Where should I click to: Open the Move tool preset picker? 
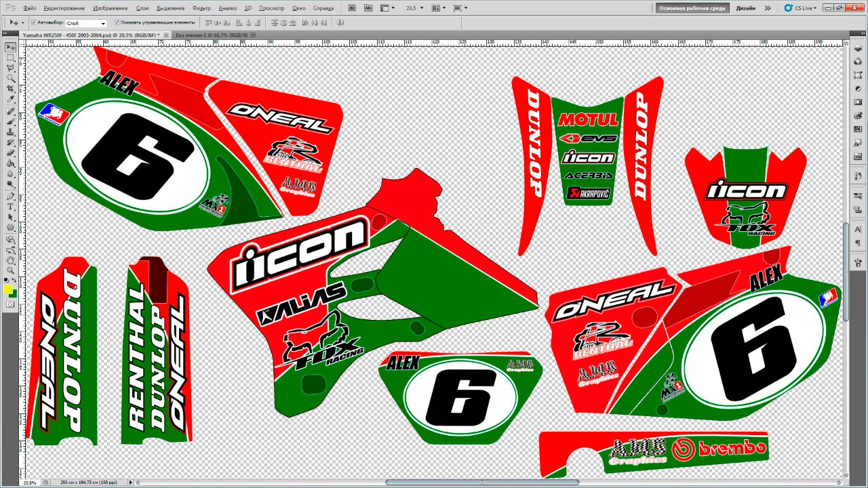click(16, 22)
